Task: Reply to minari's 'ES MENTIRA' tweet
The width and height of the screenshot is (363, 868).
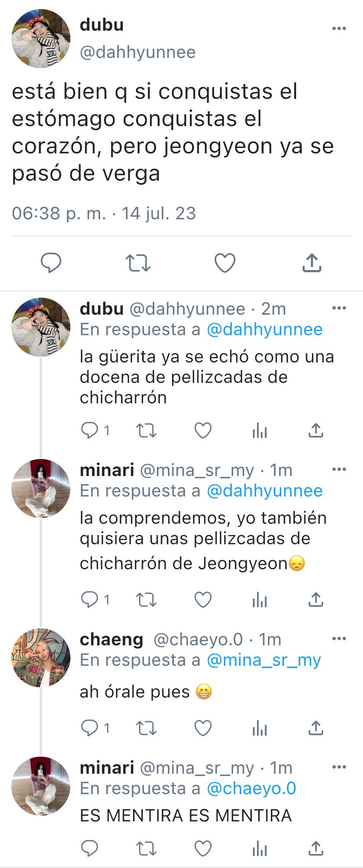Action: [x=89, y=849]
